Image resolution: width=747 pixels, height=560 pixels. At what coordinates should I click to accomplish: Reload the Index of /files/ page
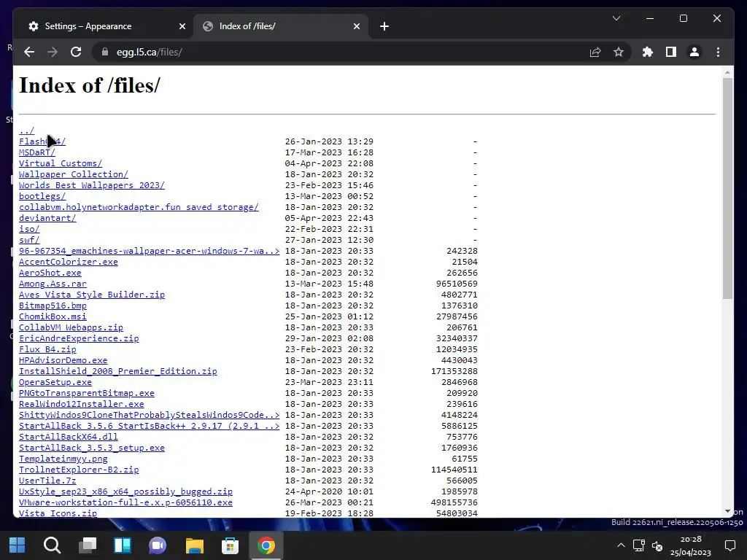pyautogui.click(x=76, y=52)
